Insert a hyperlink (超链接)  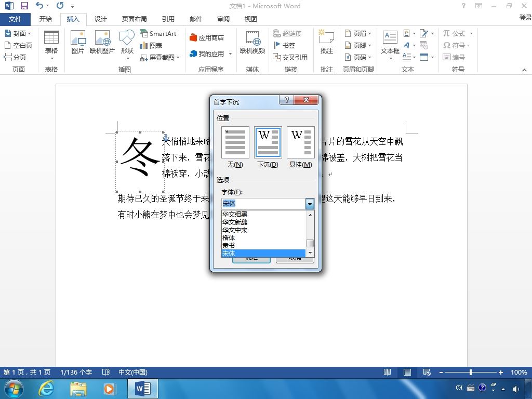(287, 33)
